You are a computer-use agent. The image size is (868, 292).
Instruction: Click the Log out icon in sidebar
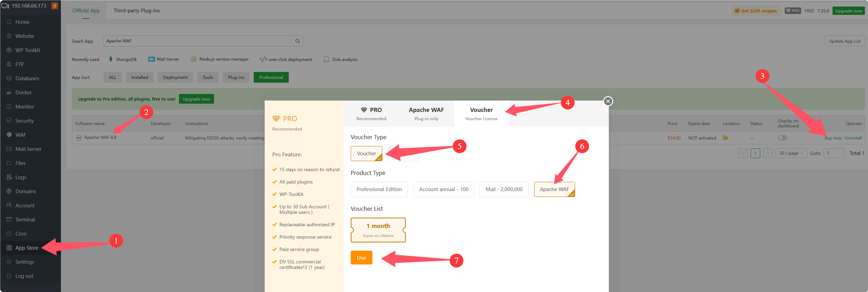pos(9,276)
